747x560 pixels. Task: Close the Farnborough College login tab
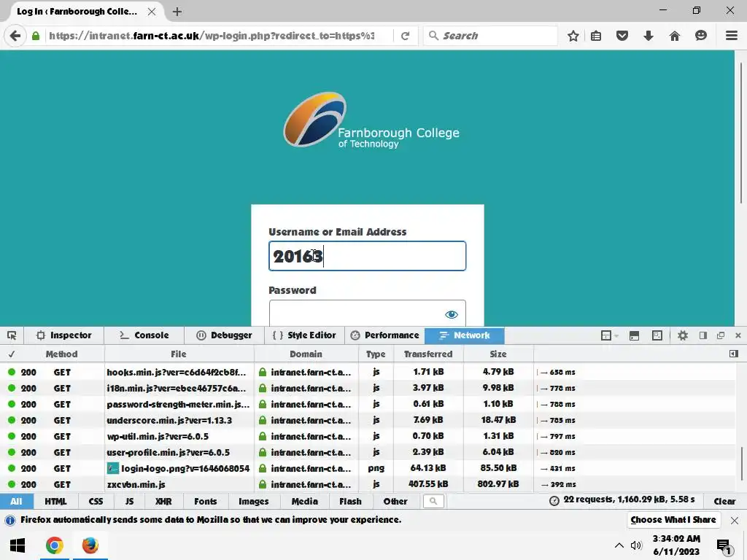[x=152, y=12]
